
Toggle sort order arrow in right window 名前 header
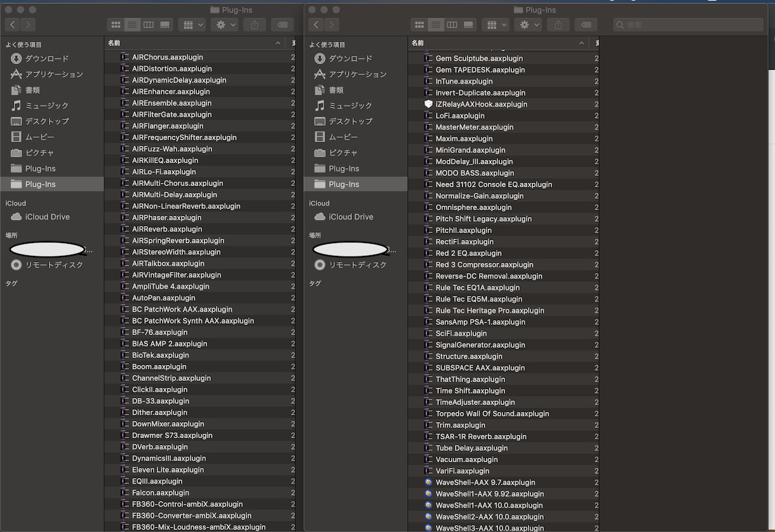coord(581,43)
